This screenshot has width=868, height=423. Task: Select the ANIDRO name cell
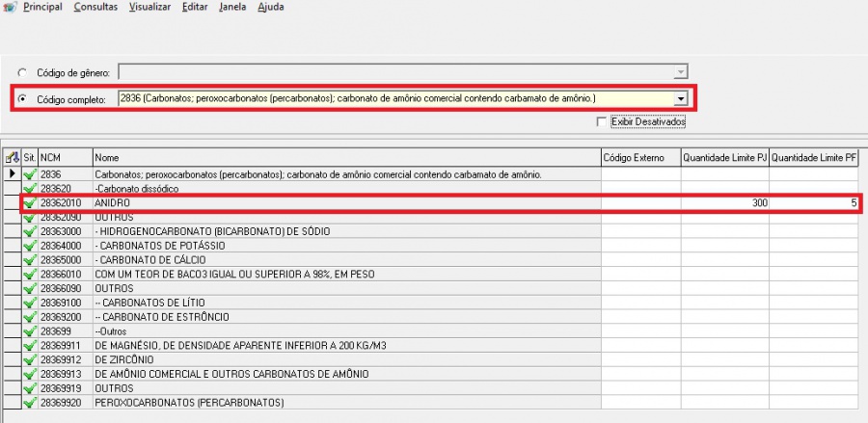(x=347, y=203)
